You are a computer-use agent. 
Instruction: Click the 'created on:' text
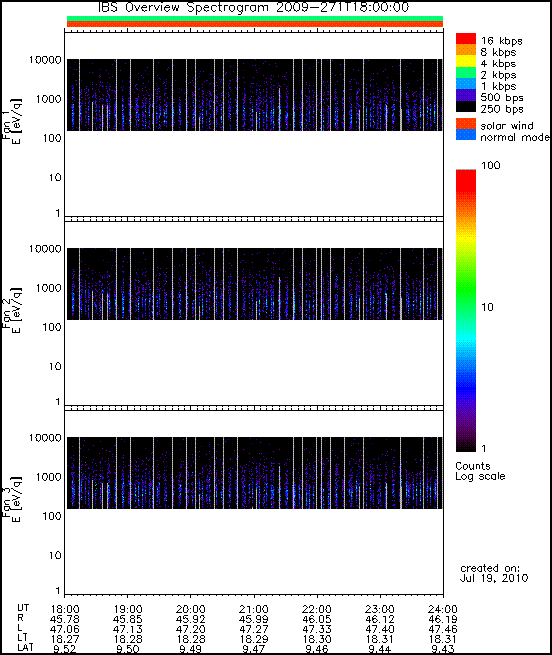click(490, 568)
